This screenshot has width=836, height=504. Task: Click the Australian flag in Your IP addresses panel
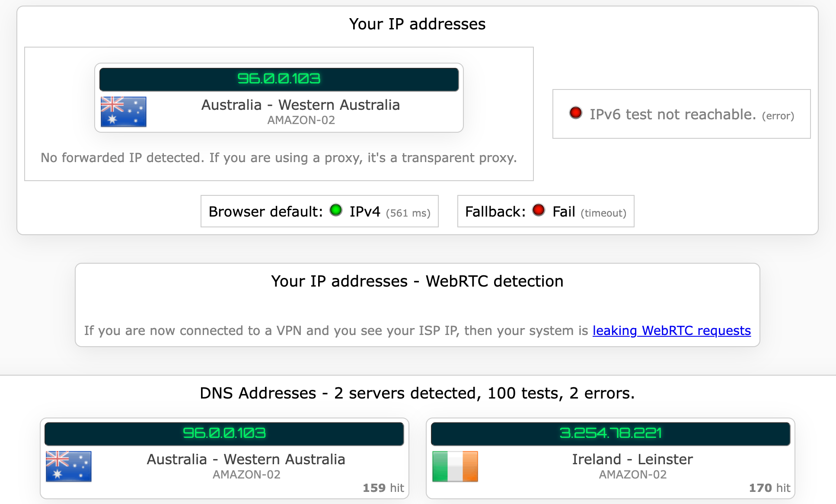tap(124, 112)
